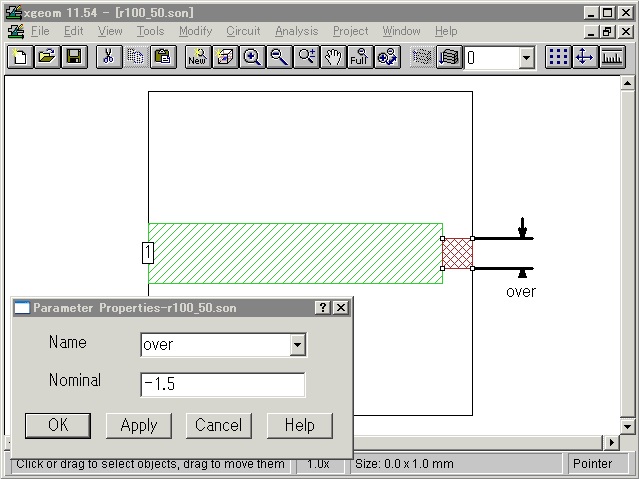
Task: Click the question mark in dialog title bar
Action: point(322,307)
